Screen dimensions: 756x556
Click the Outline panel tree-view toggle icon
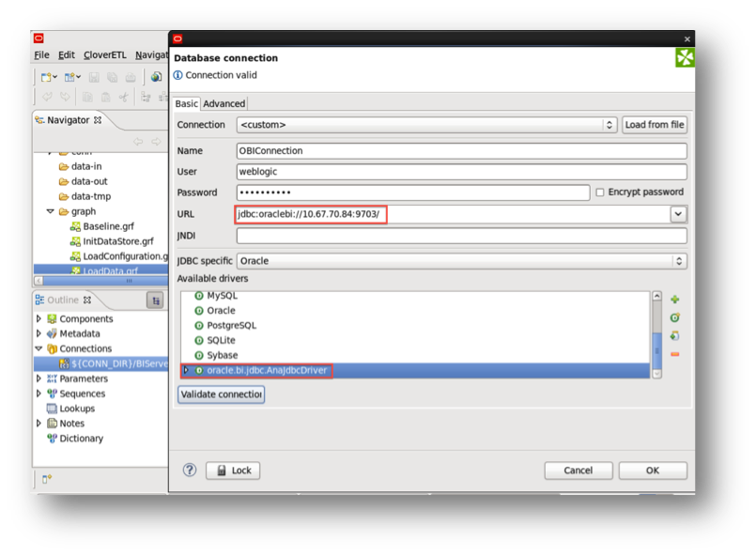155,301
